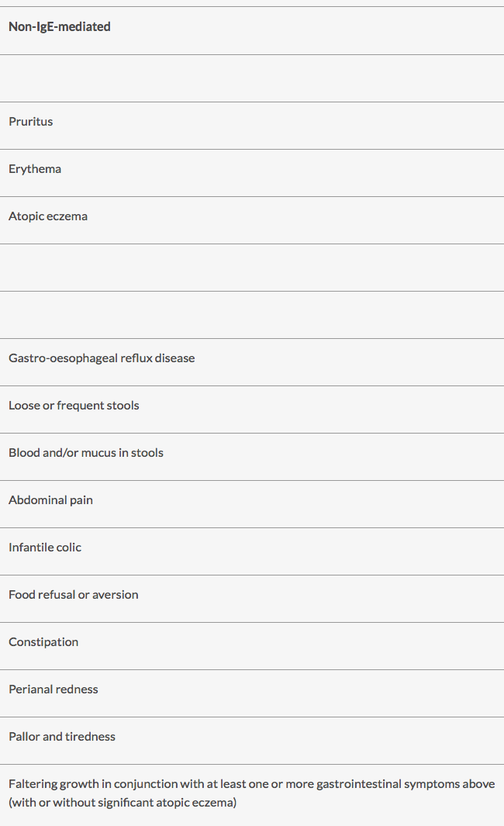Select the Pruritus row
This screenshot has width=504, height=826.
pyautogui.click(x=252, y=126)
